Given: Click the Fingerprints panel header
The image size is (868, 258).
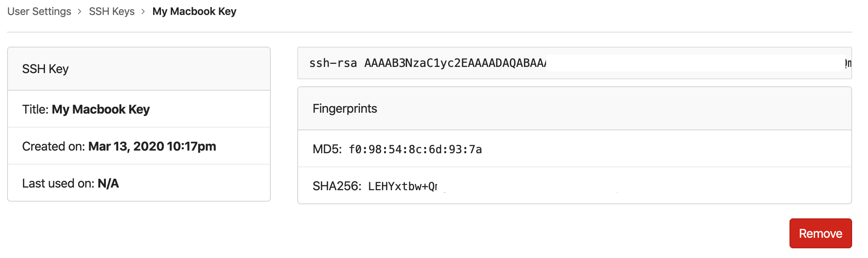Looking at the screenshot, I should pos(344,109).
